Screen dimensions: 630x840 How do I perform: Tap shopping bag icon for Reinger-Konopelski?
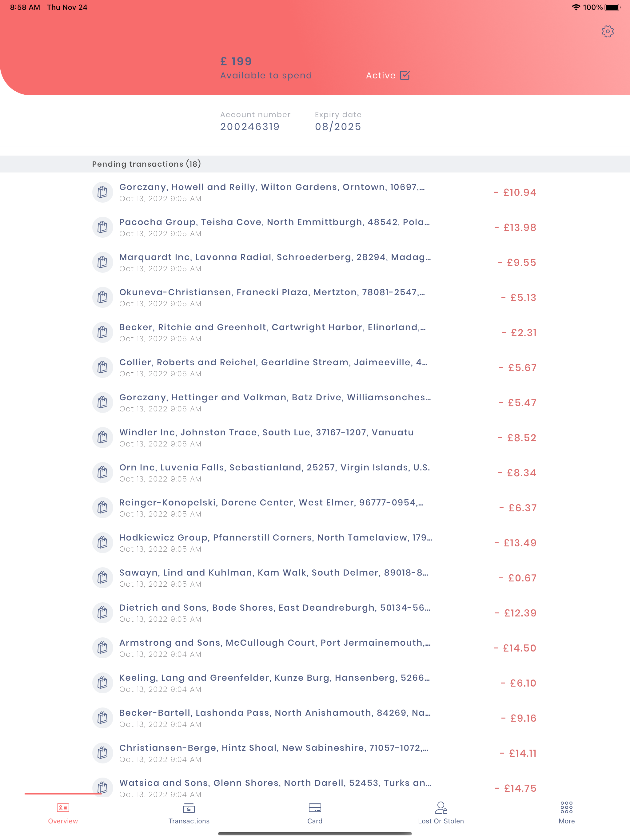tap(103, 508)
